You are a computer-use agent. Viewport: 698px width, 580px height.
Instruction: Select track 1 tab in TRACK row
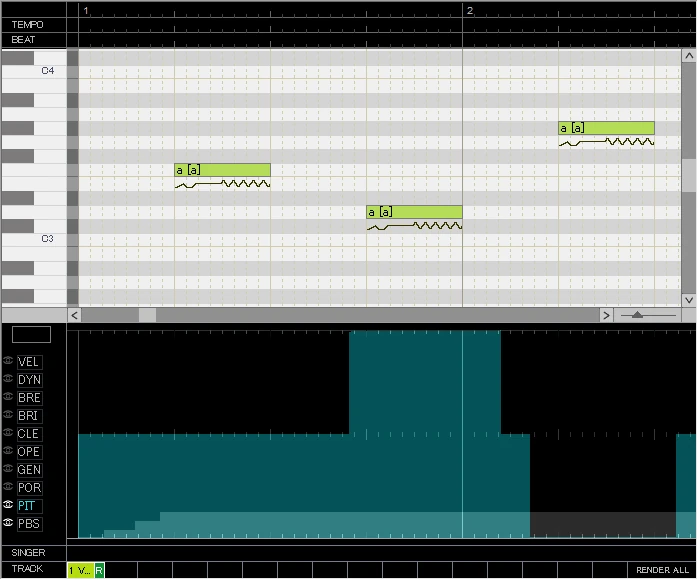click(80, 570)
